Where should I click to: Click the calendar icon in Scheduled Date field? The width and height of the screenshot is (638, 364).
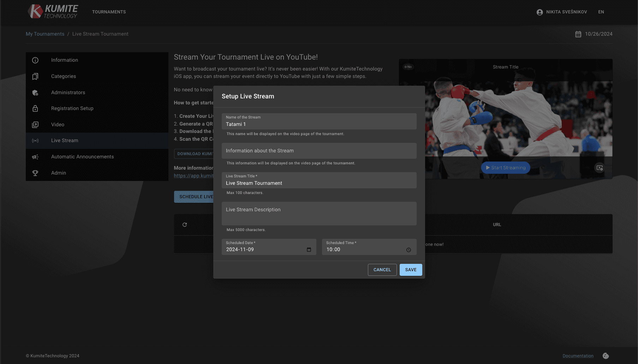pos(309,250)
